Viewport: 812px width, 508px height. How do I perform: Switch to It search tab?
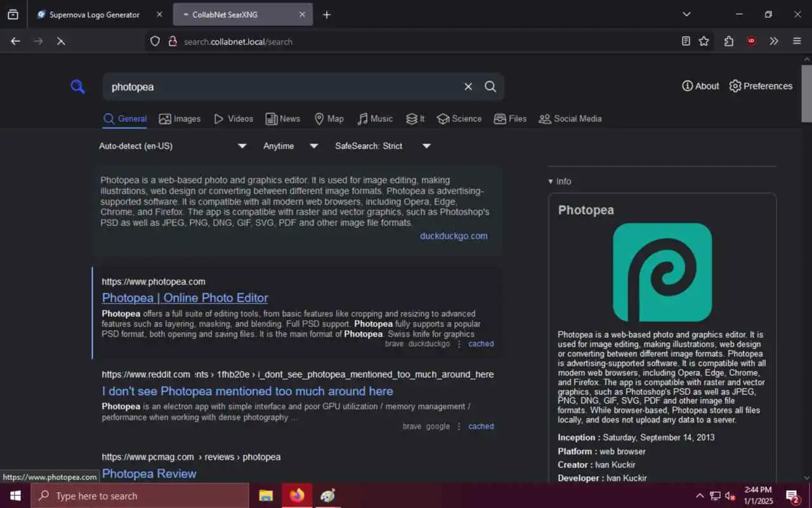416,119
